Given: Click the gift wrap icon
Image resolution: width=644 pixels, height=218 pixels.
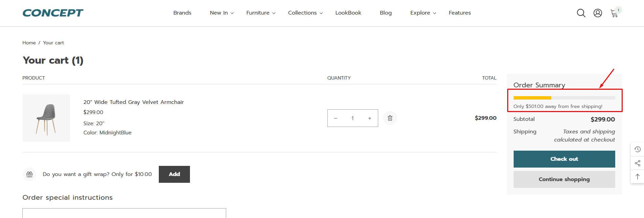Looking at the screenshot, I should click(29, 174).
